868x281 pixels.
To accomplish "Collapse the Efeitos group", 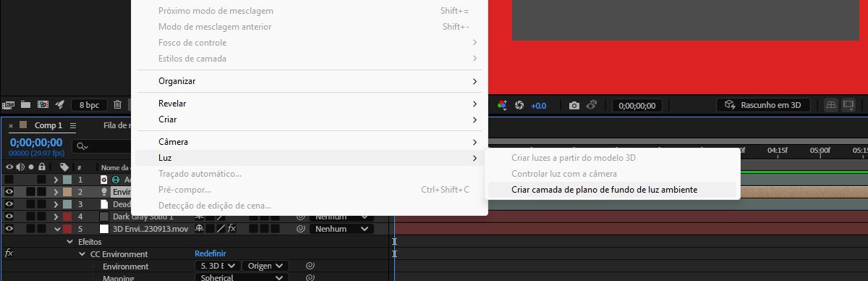I will click(x=70, y=242).
